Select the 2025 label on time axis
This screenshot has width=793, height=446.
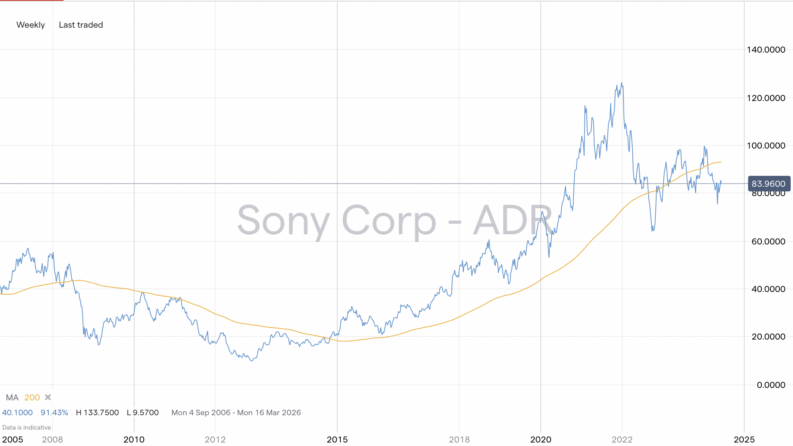pyautogui.click(x=742, y=438)
